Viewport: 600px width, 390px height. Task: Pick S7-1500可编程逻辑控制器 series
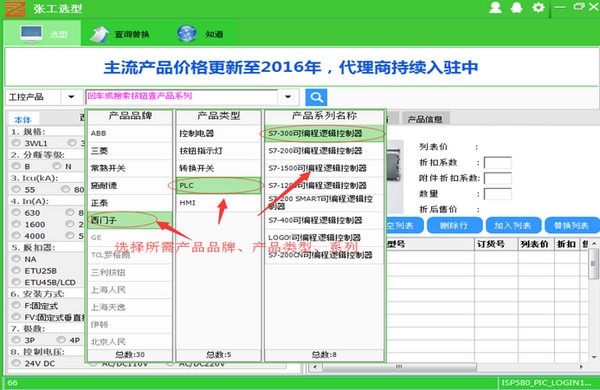pyautogui.click(x=324, y=168)
